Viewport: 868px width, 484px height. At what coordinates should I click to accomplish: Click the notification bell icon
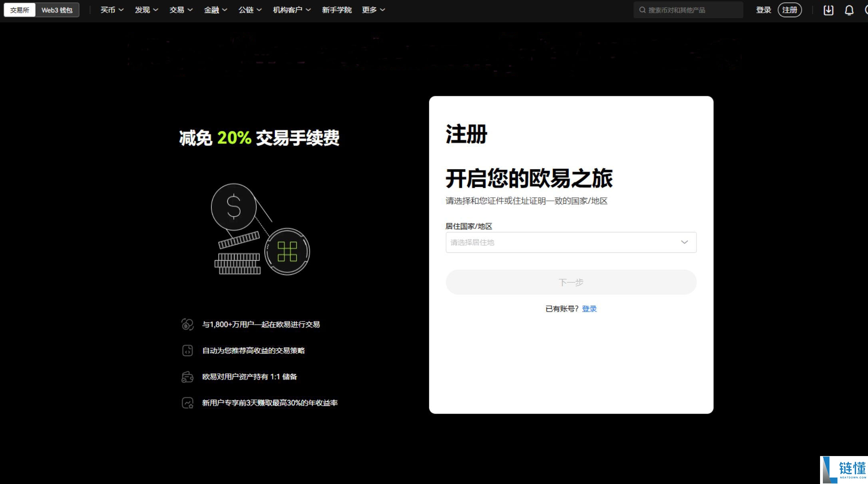click(x=849, y=10)
